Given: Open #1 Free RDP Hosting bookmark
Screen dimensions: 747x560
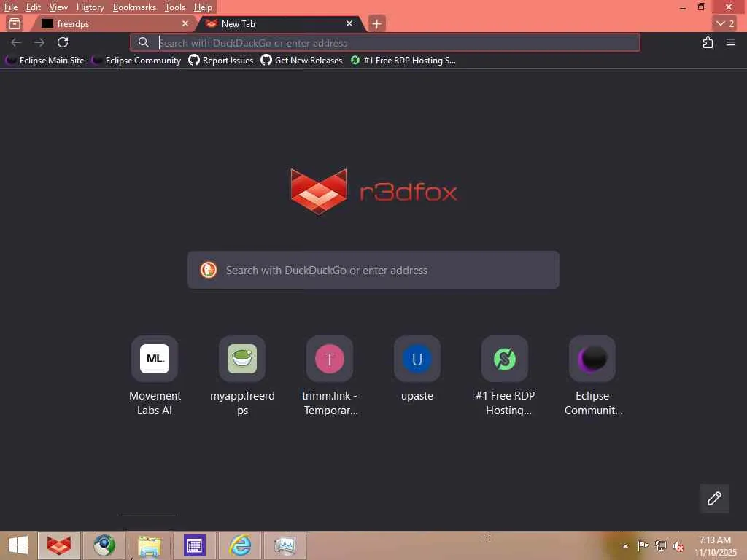Looking at the screenshot, I should [x=403, y=61].
